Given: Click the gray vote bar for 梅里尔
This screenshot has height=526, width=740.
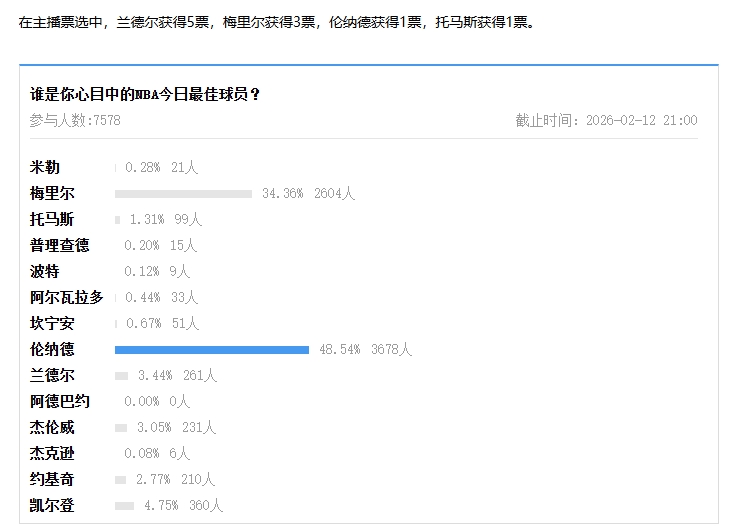Looking at the screenshot, I should 183,194.
